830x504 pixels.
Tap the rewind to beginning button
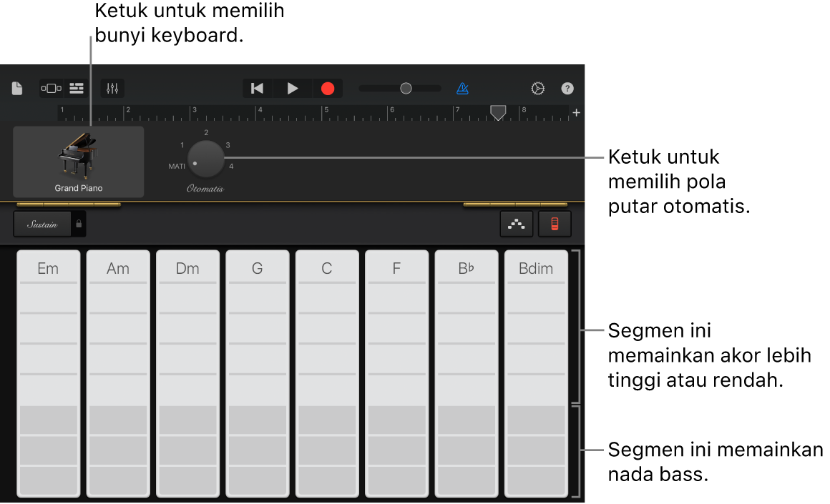(257, 88)
